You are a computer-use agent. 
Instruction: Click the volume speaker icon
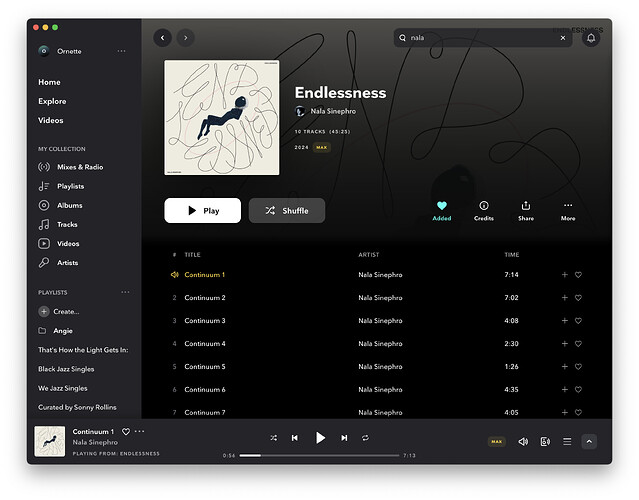[x=523, y=441]
